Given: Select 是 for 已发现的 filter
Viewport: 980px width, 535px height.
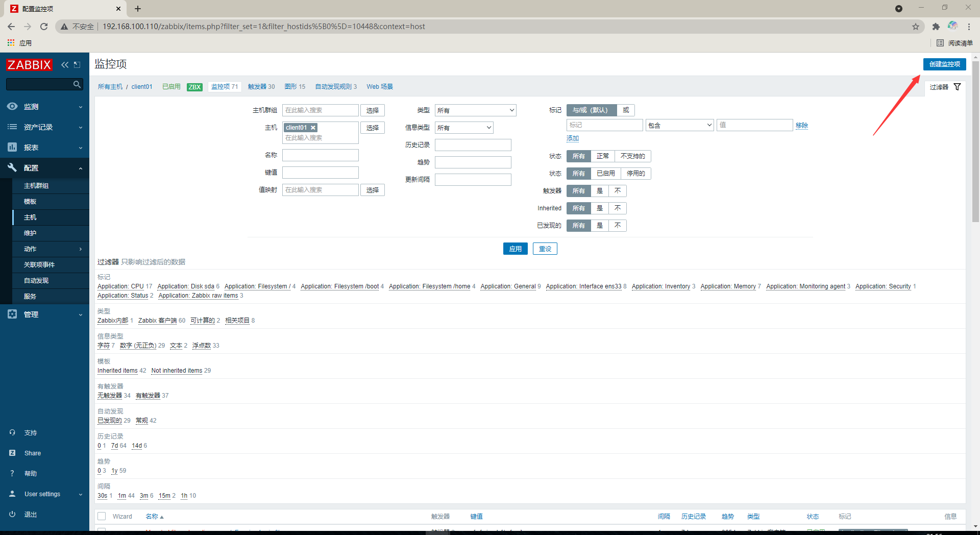Looking at the screenshot, I should coord(600,226).
